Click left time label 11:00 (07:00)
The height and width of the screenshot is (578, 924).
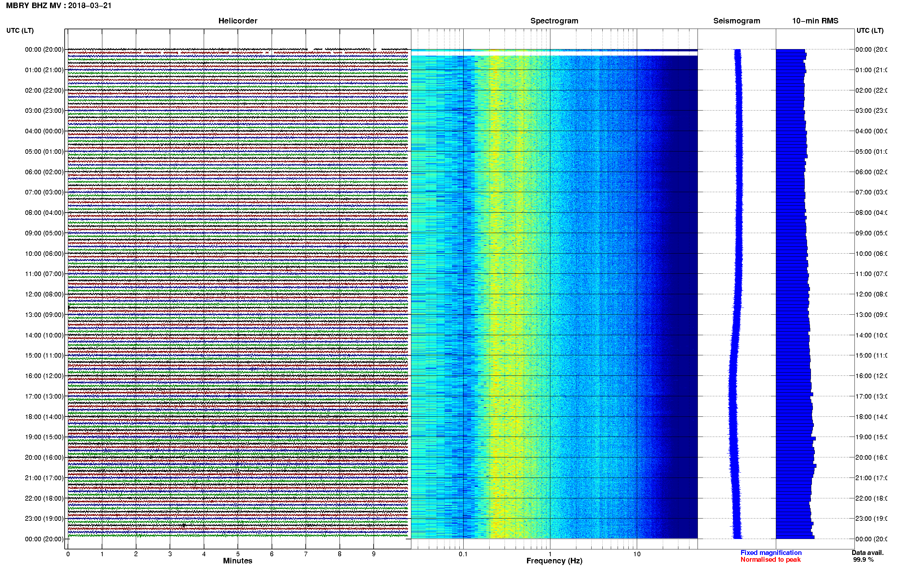(44, 274)
